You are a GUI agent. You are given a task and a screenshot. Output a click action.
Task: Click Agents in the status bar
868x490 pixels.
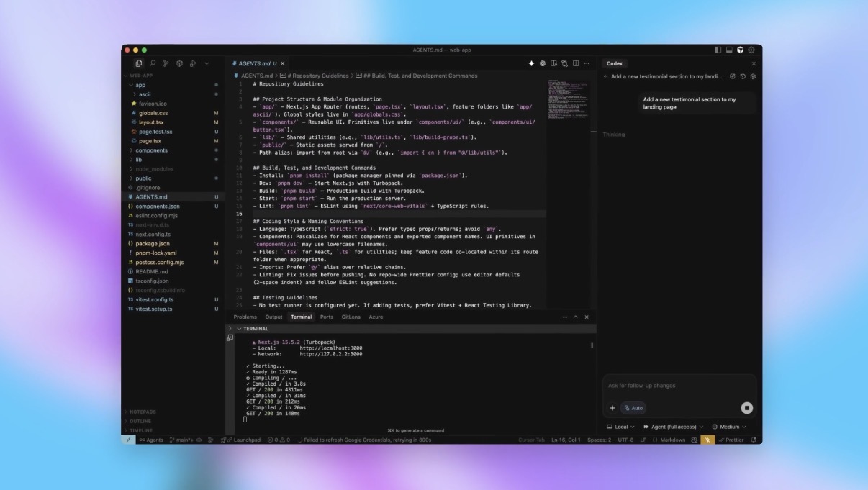[151, 440]
